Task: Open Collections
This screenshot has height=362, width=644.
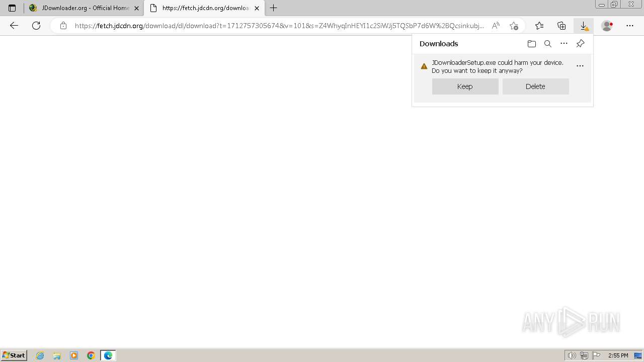Action: (561, 26)
